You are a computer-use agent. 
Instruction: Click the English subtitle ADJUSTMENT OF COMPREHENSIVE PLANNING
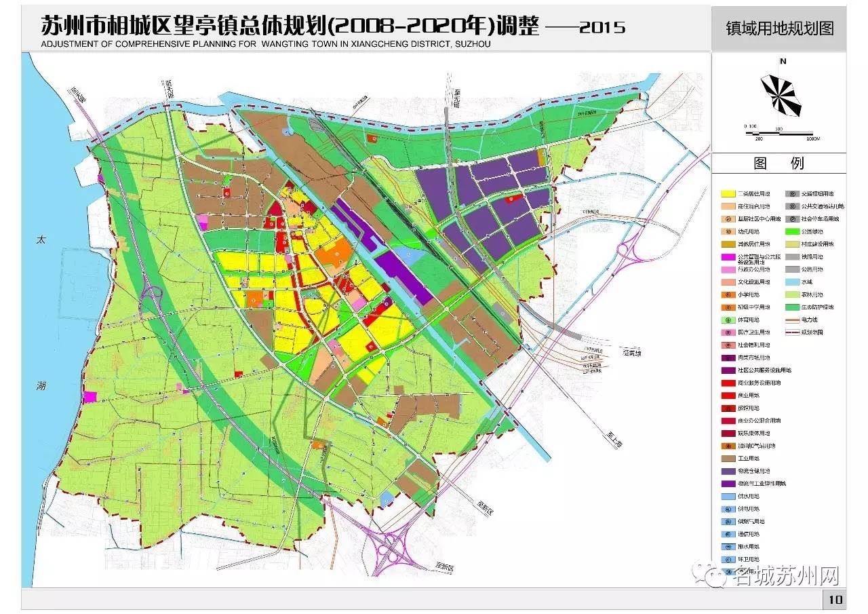pyautogui.click(x=266, y=44)
